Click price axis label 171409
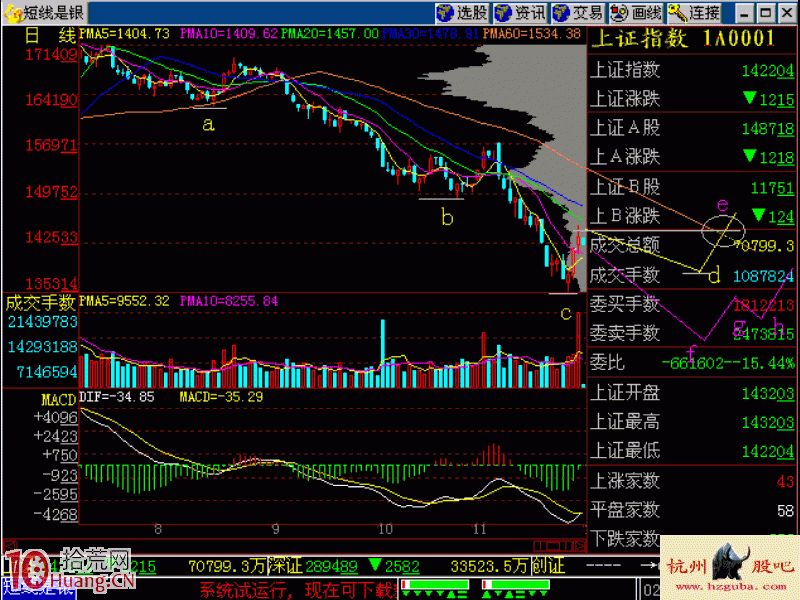 point(52,54)
